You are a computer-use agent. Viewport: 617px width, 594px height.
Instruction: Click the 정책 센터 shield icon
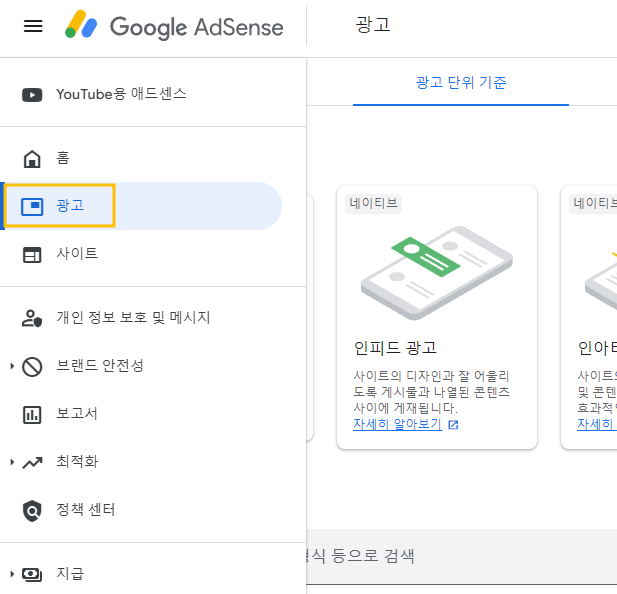coord(32,511)
